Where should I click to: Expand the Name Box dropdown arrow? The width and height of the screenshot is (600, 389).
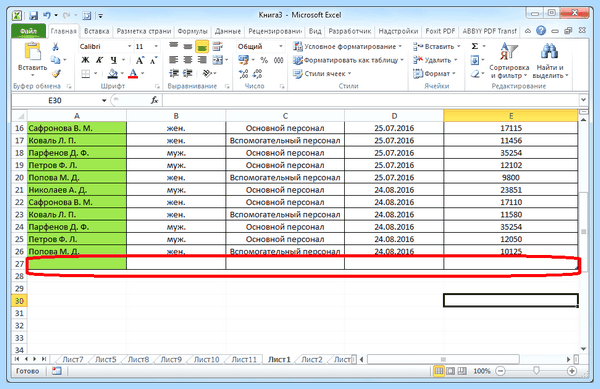point(104,100)
